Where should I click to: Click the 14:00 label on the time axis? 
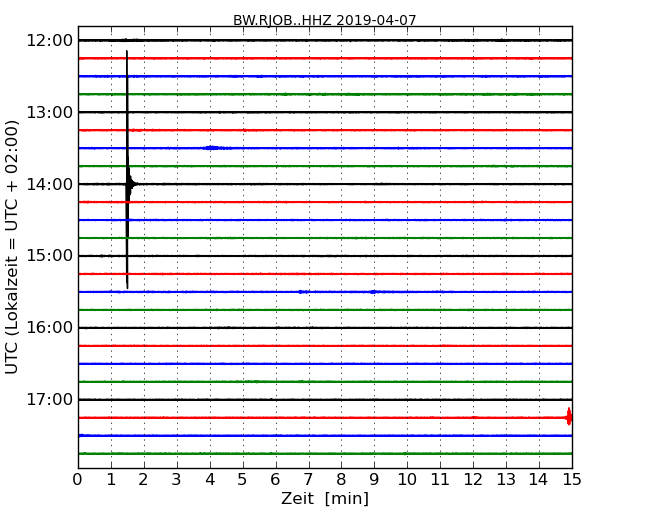pyautogui.click(x=49, y=184)
